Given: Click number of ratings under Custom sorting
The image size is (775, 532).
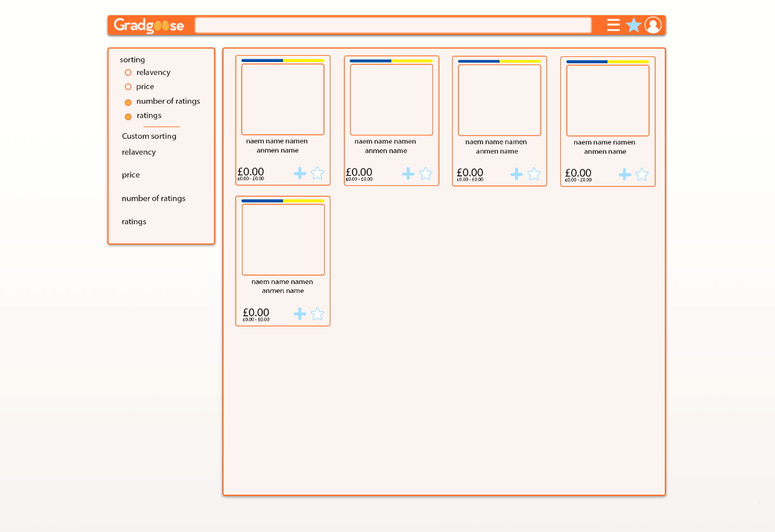Looking at the screenshot, I should (153, 199).
